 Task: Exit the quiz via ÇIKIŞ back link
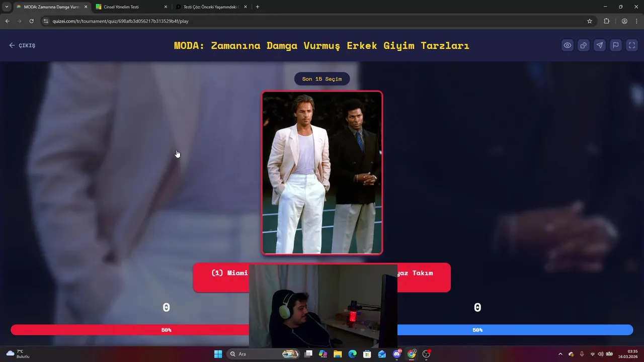pyautogui.click(x=22, y=45)
